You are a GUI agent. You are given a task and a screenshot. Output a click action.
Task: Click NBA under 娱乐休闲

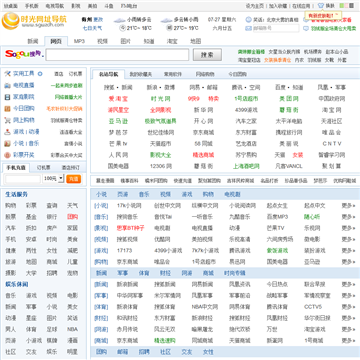pyautogui.click(x=72, y=329)
